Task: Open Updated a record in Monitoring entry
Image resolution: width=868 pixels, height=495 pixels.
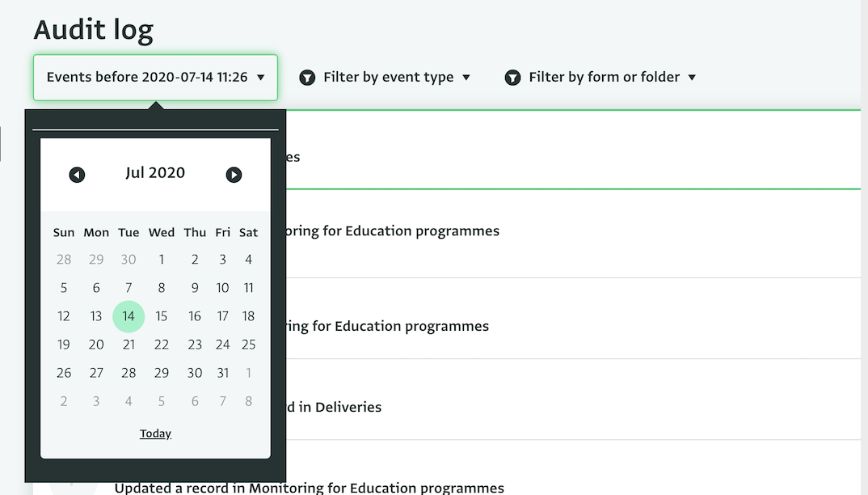Action: pyautogui.click(x=309, y=488)
